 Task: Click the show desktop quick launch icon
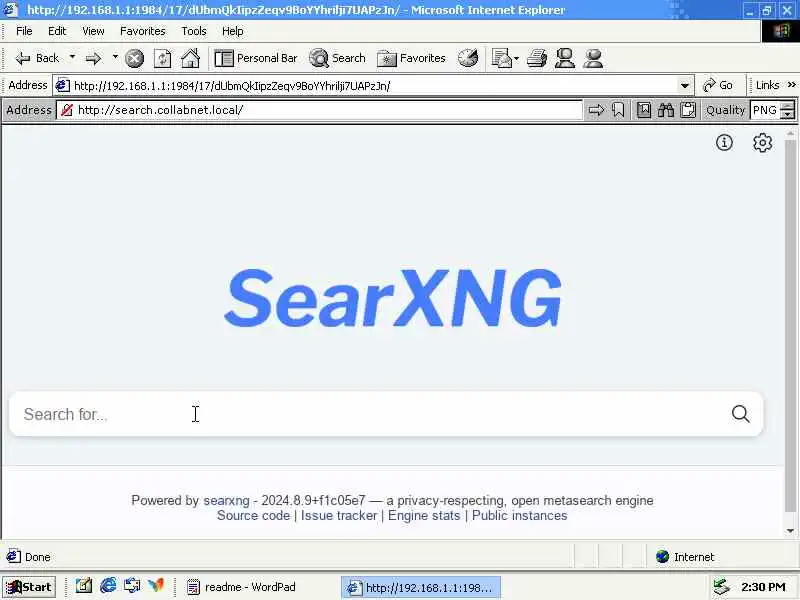132,586
